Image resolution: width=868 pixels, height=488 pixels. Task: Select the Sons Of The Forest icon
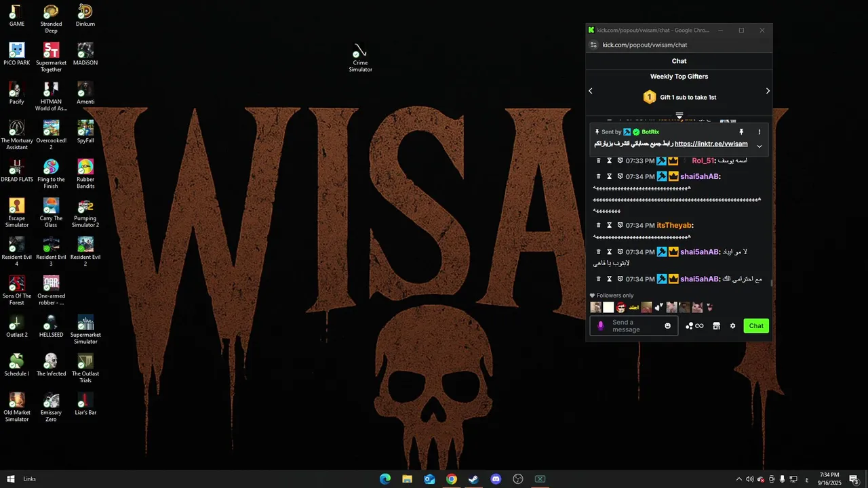point(17,291)
